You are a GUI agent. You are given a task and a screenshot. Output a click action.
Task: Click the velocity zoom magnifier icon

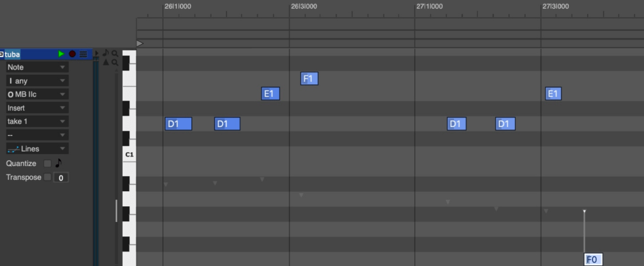(x=114, y=62)
